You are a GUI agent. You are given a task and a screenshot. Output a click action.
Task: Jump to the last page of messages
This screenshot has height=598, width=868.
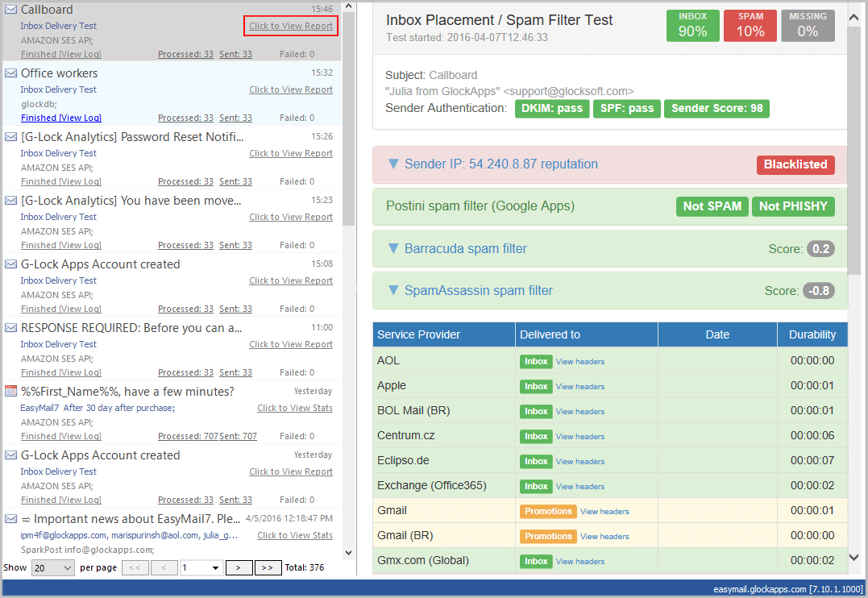(268, 567)
